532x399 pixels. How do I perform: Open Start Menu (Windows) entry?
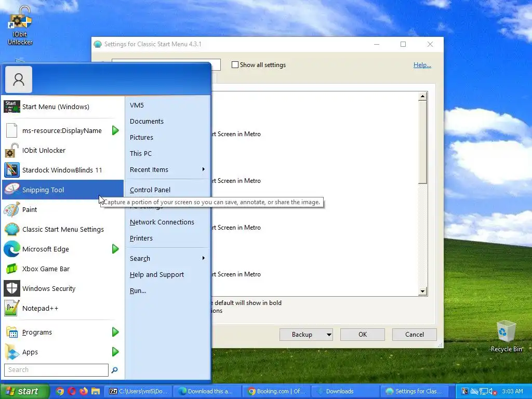pos(62,107)
